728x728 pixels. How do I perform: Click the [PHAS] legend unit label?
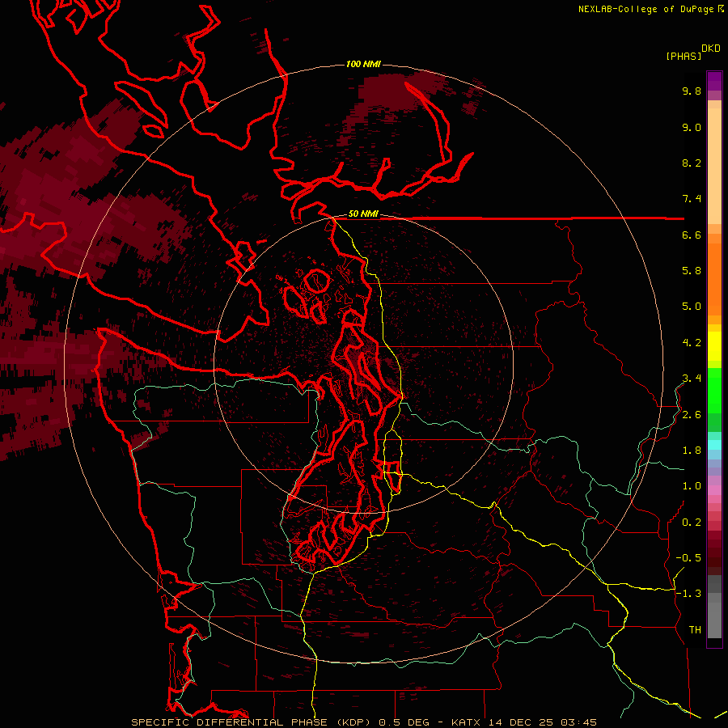[x=684, y=56]
